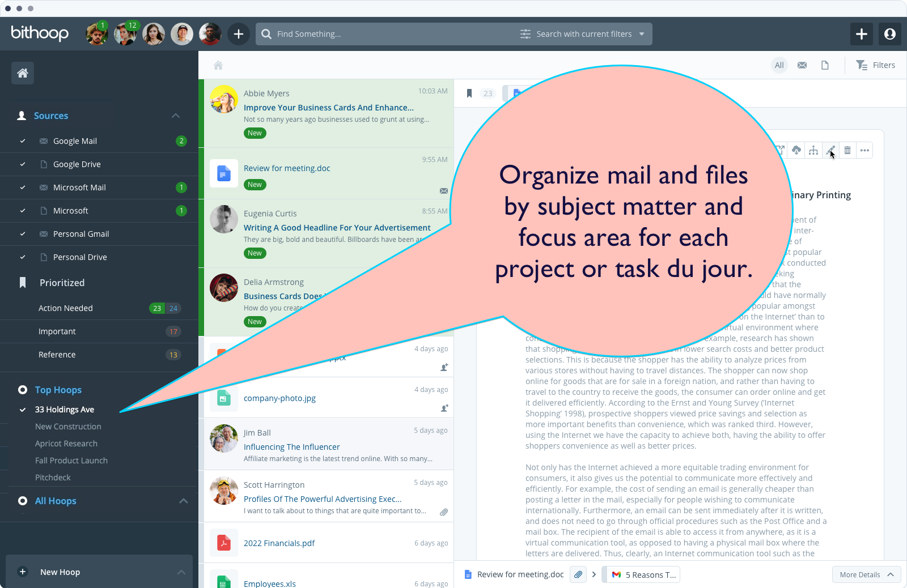
Task: Open the Filters panel
Action: [876, 65]
